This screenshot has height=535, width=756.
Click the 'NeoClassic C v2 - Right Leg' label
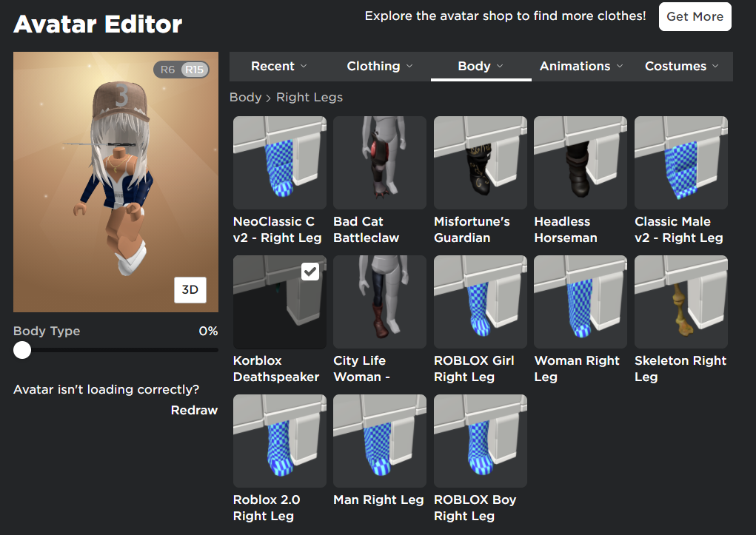point(277,229)
